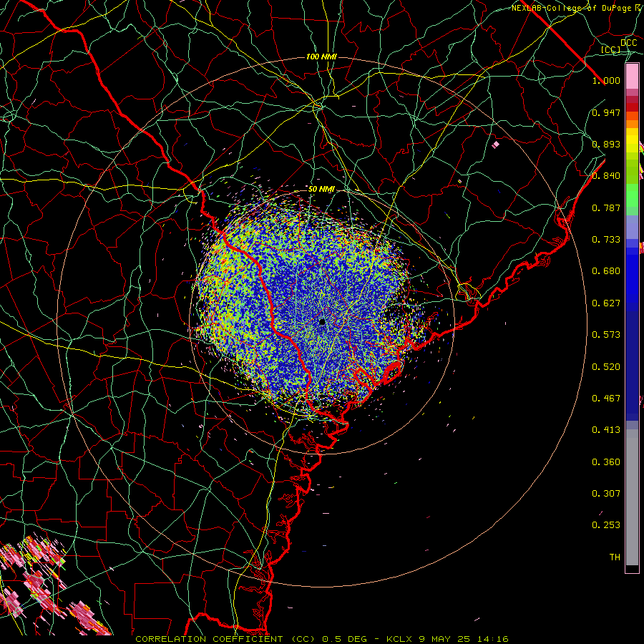Click the 0.840 legend value
644x644 pixels.
606,176
